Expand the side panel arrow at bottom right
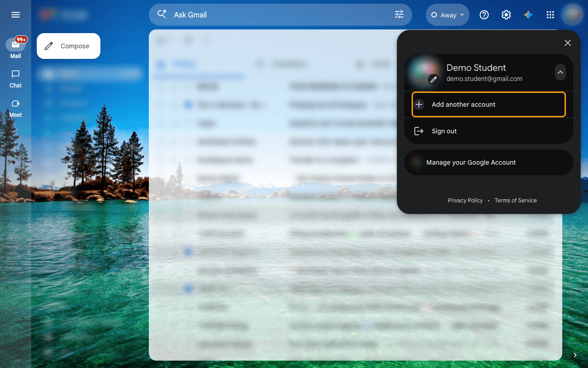This screenshot has height=368, width=588. [x=575, y=355]
